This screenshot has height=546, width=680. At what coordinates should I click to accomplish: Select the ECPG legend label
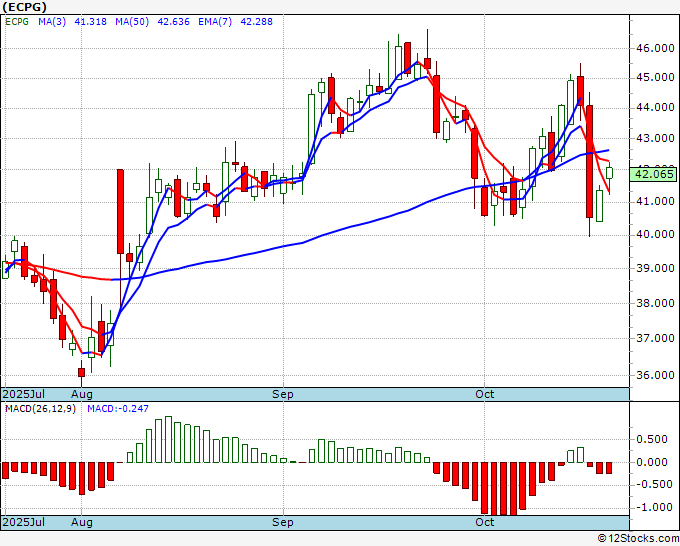click(16, 22)
